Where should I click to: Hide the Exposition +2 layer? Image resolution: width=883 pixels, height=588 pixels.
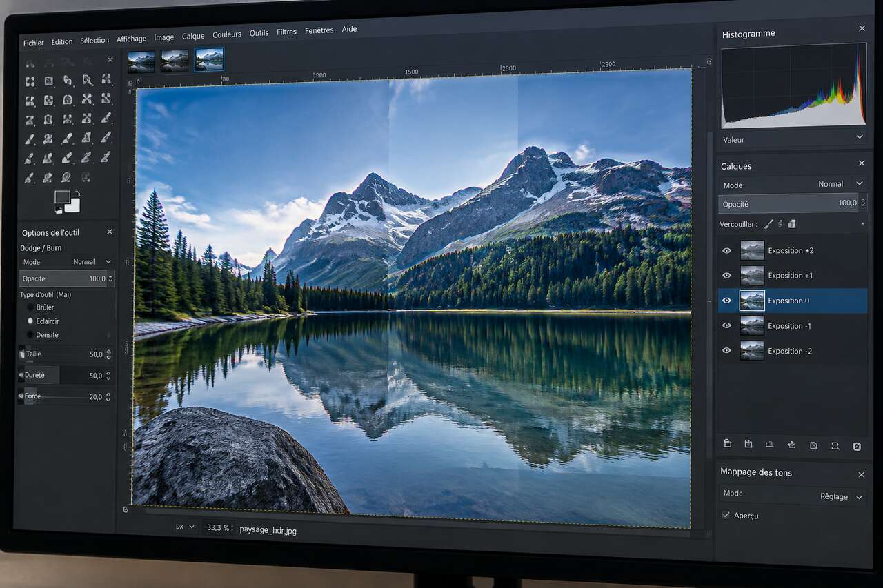[x=726, y=251]
